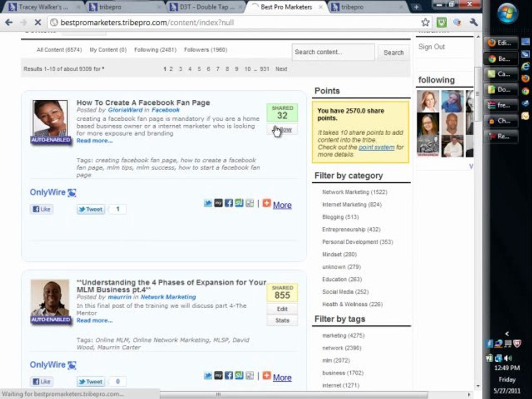Close the Best Pro Marketers tab

click(321, 7)
